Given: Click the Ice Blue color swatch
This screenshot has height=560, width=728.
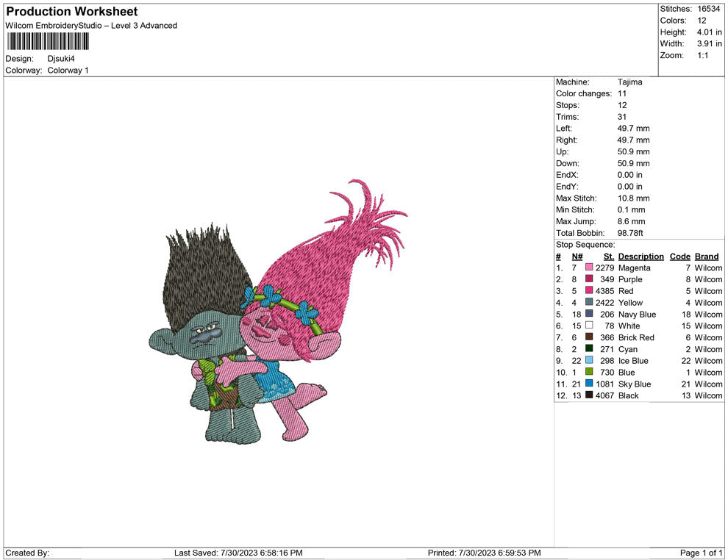Looking at the screenshot, I should [x=589, y=360].
